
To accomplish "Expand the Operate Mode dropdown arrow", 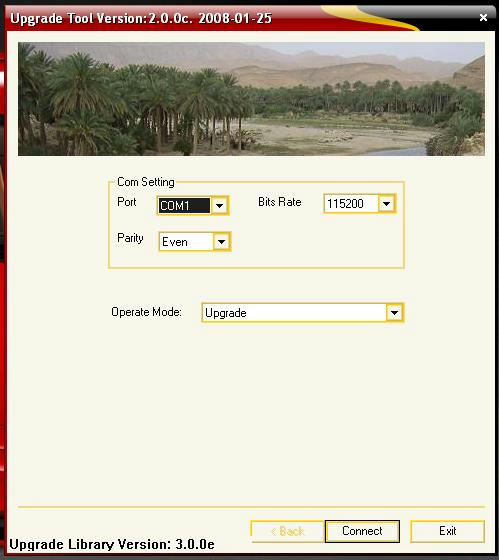I will click(394, 313).
